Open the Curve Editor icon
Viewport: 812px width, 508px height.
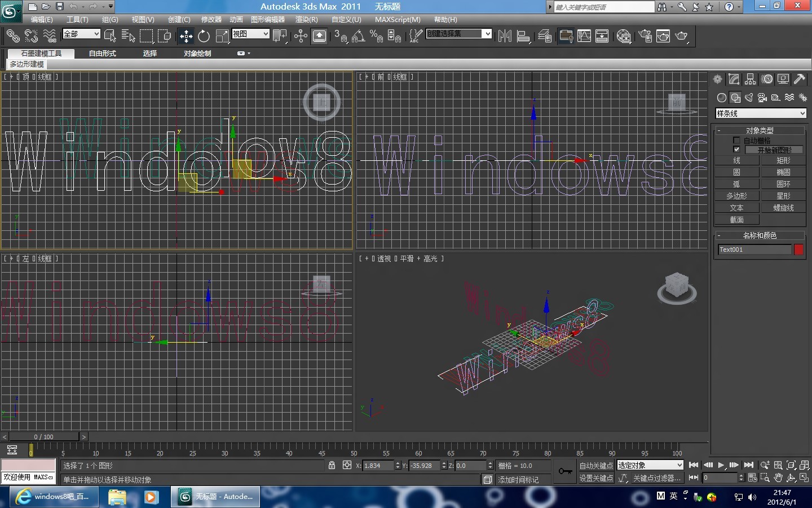click(x=584, y=36)
